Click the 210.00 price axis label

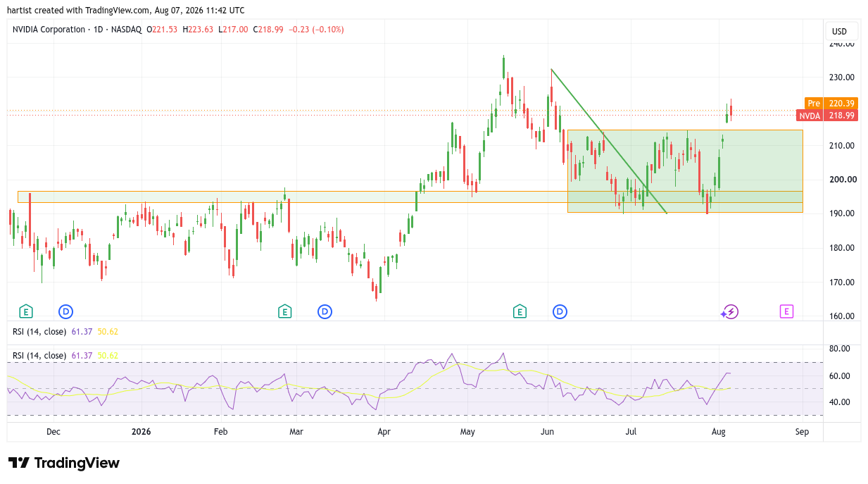[x=843, y=146]
